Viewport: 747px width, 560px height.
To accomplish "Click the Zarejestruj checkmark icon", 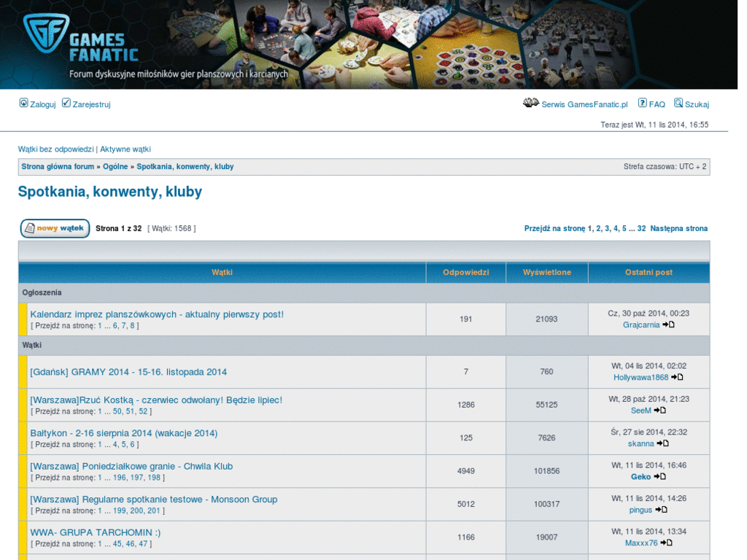I will click(66, 102).
